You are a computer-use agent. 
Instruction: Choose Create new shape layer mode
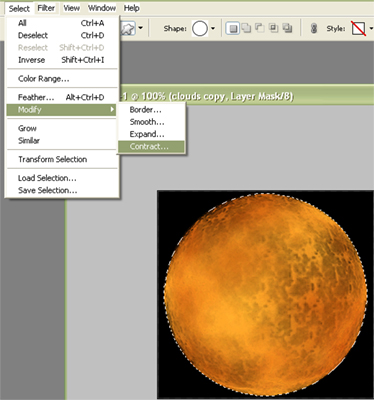pyautogui.click(x=233, y=29)
